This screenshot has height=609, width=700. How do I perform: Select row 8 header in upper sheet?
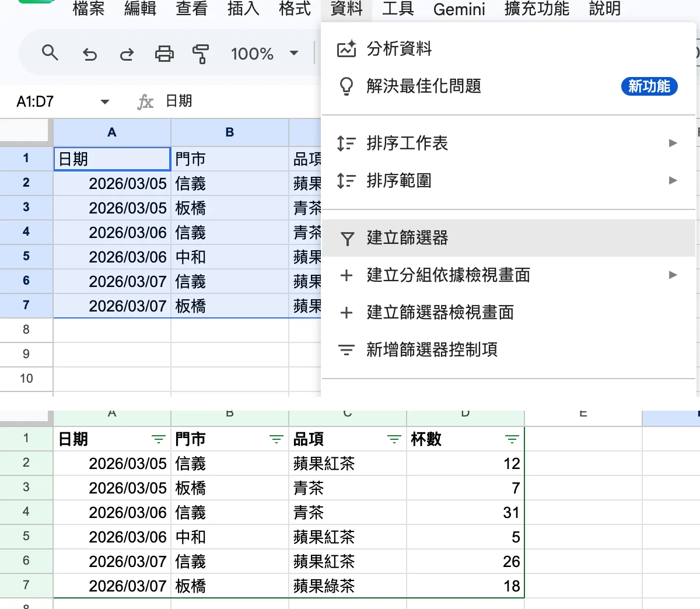pos(26,330)
